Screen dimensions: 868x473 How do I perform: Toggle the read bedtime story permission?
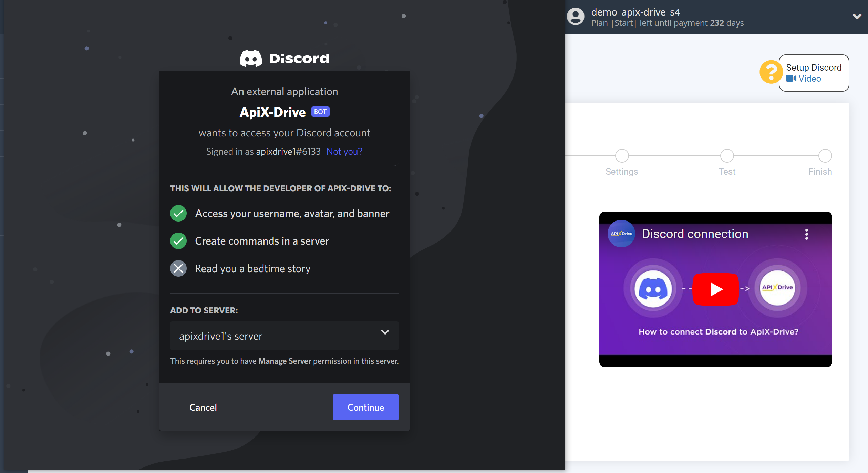coord(179,268)
